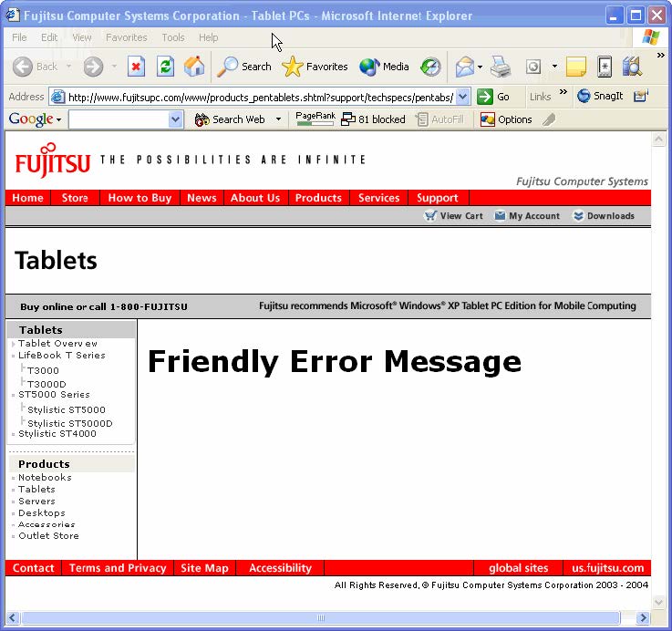672x631 pixels.
Task: Open the Products navigation tab
Action: [318, 198]
